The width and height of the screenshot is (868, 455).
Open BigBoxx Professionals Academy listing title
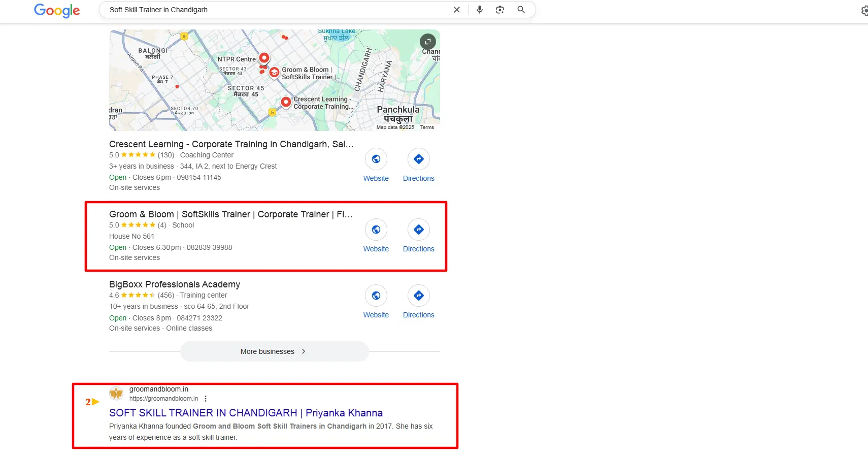click(x=175, y=284)
